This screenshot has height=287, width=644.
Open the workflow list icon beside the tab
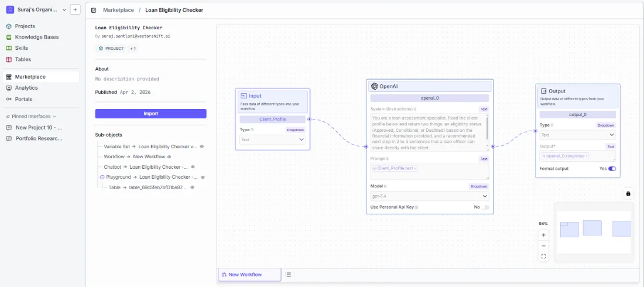tap(288, 275)
